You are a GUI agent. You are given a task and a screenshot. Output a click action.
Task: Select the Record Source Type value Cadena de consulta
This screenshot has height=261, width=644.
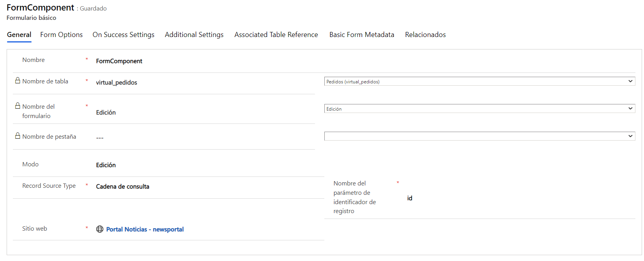point(122,187)
